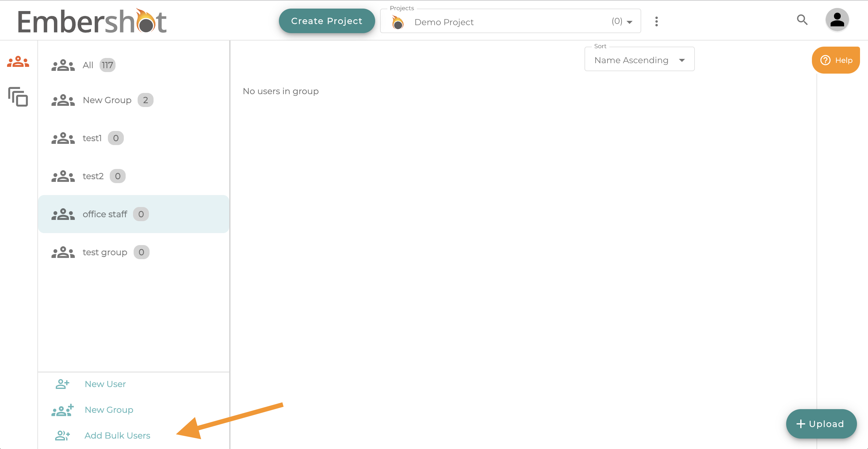The width and height of the screenshot is (868, 449).
Task: Open the test2 group
Action: [93, 176]
